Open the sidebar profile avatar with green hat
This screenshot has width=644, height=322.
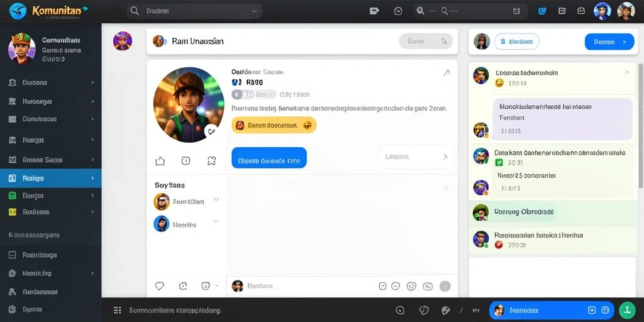coord(21,48)
